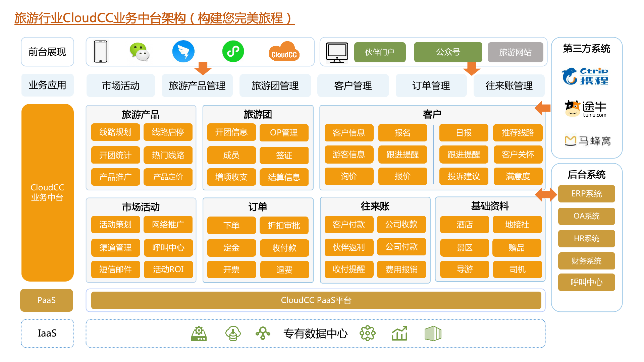Click the CloudCC PaaS平台 bar

click(x=316, y=300)
